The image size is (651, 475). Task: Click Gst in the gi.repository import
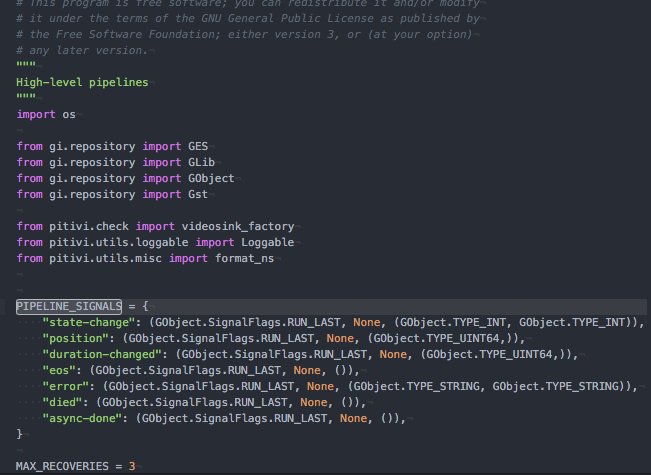[198, 194]
